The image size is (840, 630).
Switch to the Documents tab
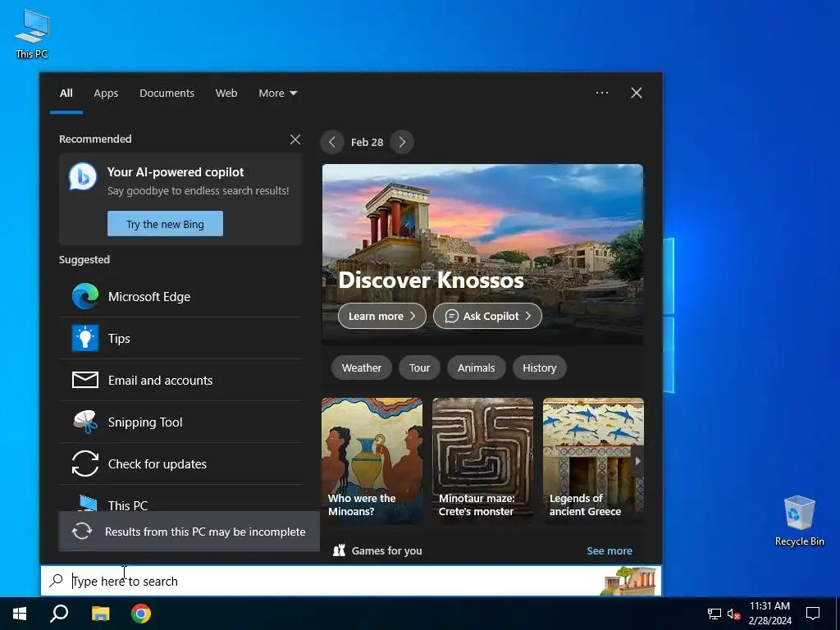pos(167,93)
